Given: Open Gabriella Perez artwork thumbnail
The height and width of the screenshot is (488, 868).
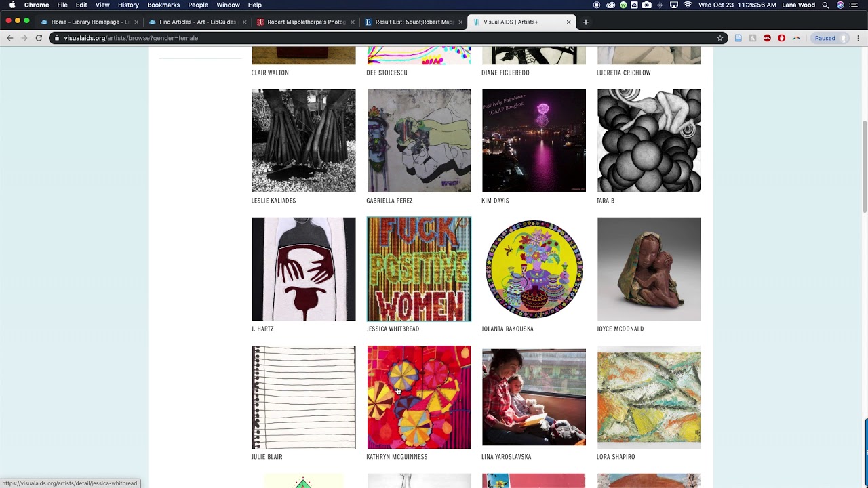Looking at the screenshot, I should coord(419,141).
